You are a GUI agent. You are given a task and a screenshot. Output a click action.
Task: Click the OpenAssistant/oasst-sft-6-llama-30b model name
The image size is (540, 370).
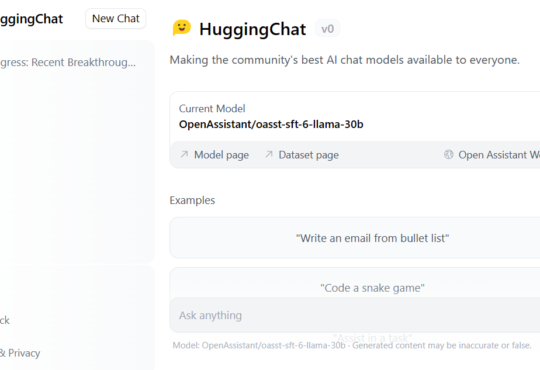tap(271, 124)
